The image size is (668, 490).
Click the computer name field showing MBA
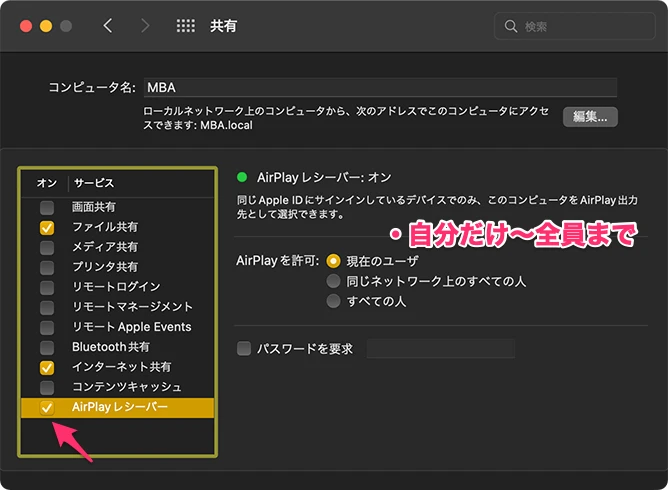point(380,87)
